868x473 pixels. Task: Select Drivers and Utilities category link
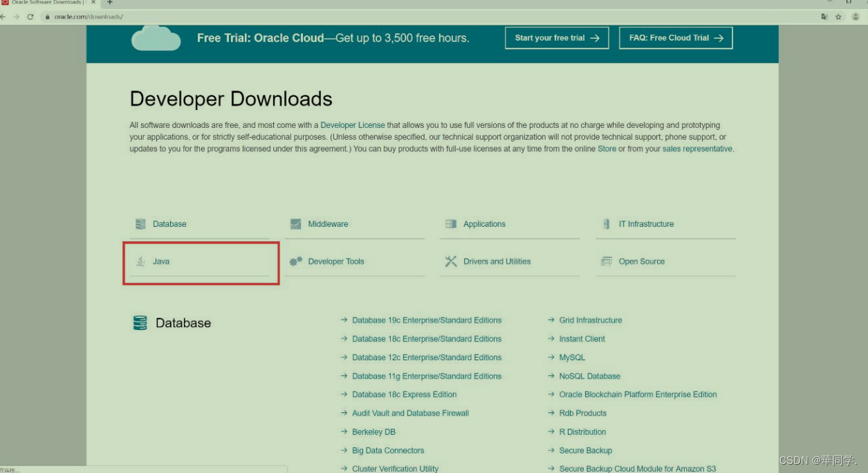(x=497, y=261)
